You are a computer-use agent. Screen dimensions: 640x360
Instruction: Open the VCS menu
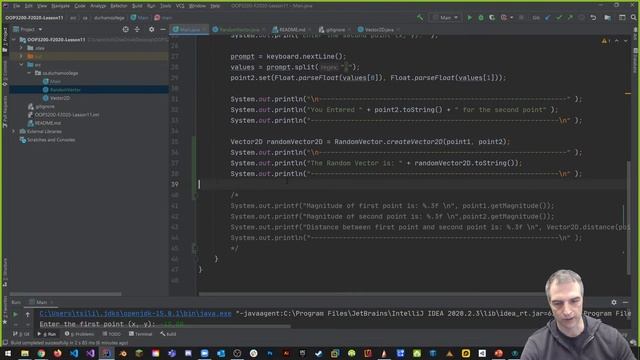(180, 6)
